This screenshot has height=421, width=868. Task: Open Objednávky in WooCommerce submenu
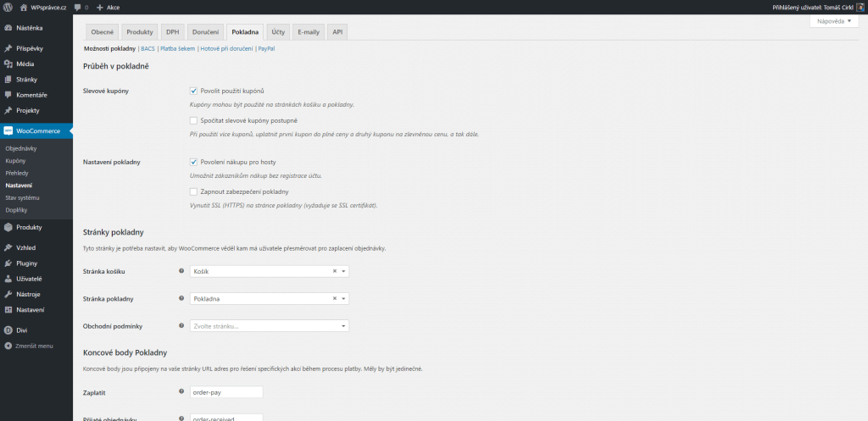tap(21, 149)
